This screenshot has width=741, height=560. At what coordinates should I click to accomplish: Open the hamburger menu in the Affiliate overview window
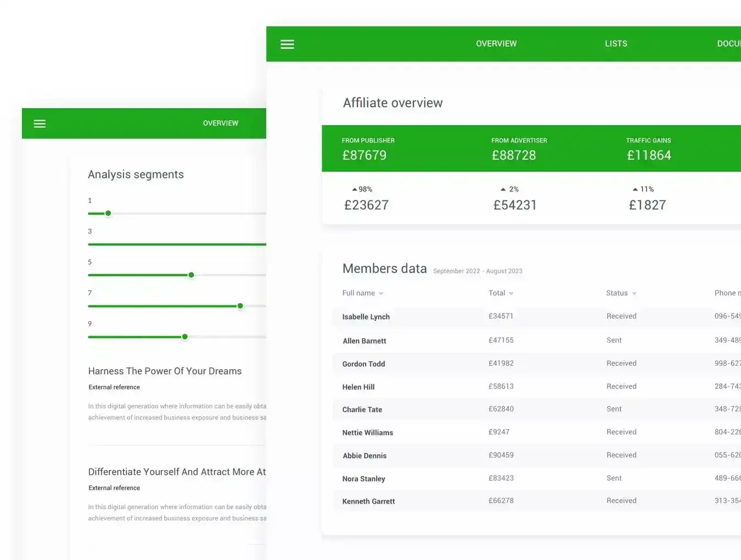[287, 44]
